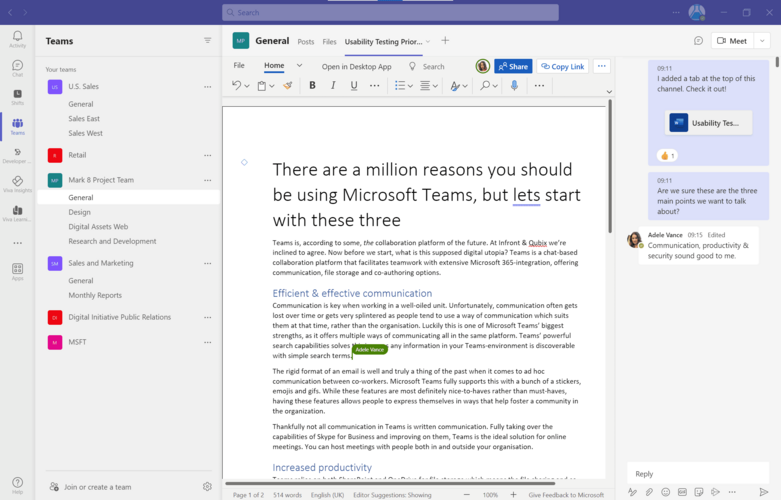Screen dimensions: 781x500
Task: Open the File menu in Word
Action: pos(239,65)
